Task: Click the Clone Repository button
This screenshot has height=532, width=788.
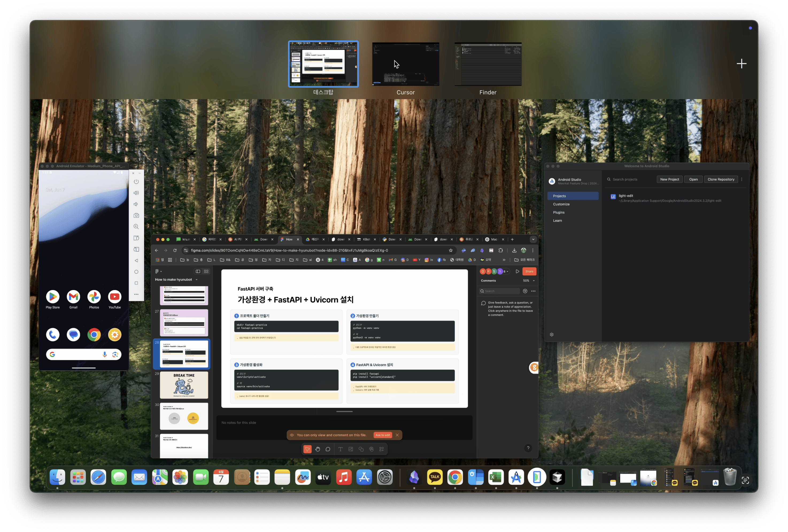Action: [721, 179]
